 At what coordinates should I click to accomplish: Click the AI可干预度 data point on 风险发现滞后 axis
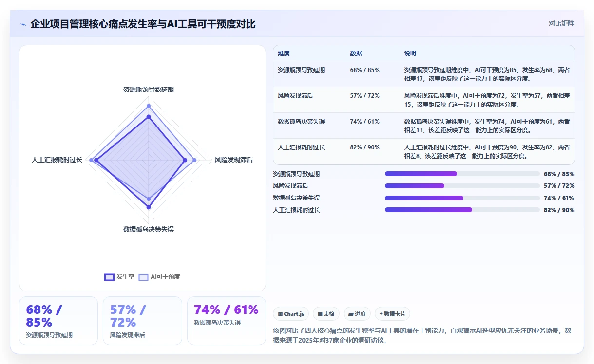coord(194,160)
